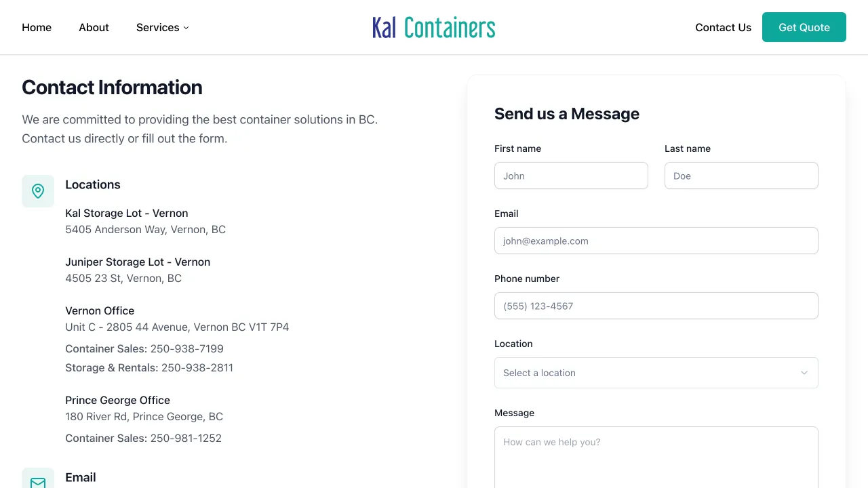Click the location pin icon beside Locations

[38, 190]
